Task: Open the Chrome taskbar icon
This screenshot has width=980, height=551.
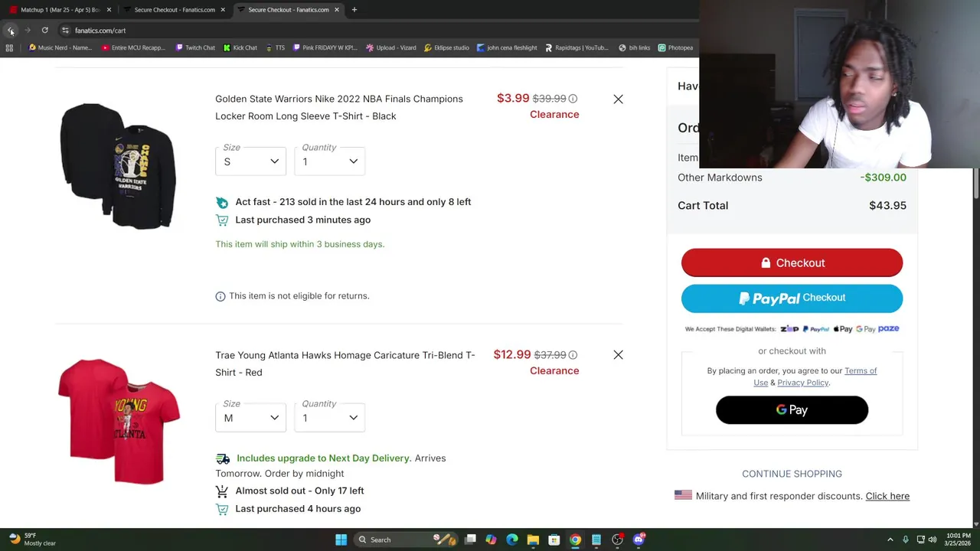Action: click(575, 540)
